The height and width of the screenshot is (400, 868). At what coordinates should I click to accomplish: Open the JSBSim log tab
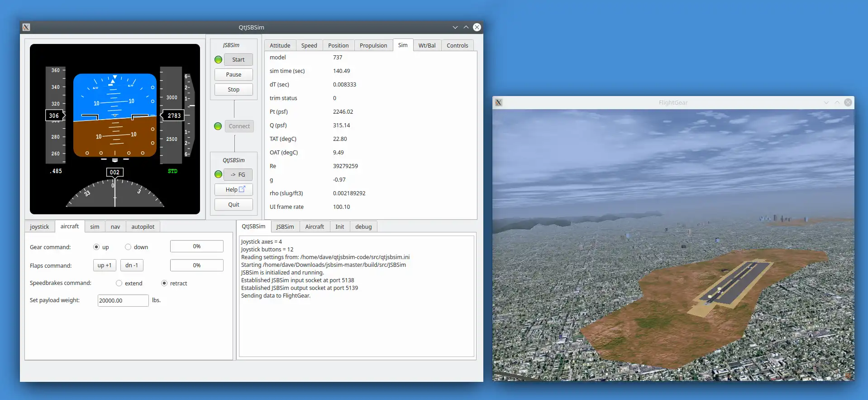point(285,227)
